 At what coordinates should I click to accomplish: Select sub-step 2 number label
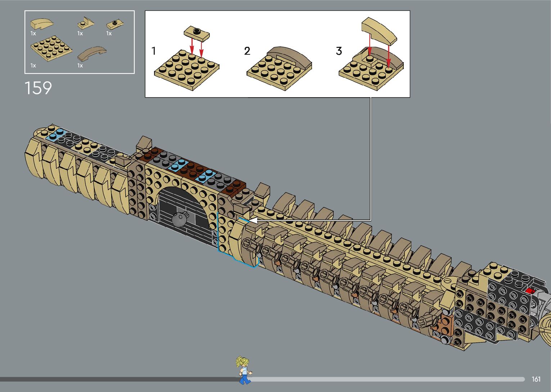tap(247, 51)
